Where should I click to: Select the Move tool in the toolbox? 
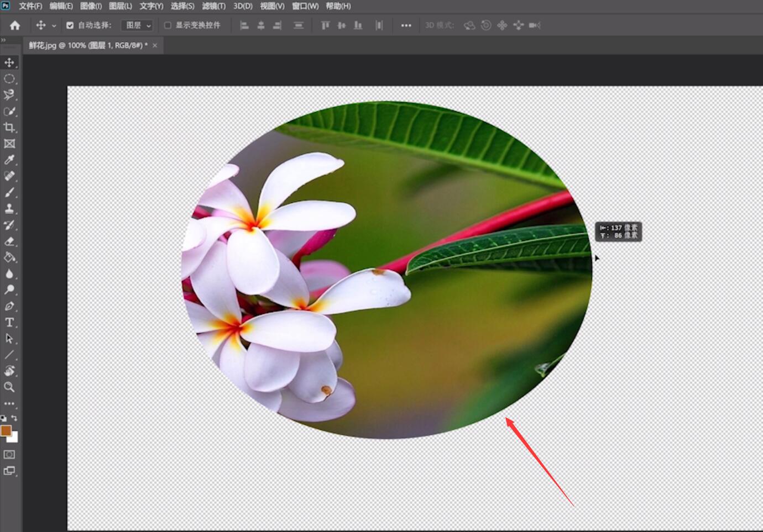9,62
